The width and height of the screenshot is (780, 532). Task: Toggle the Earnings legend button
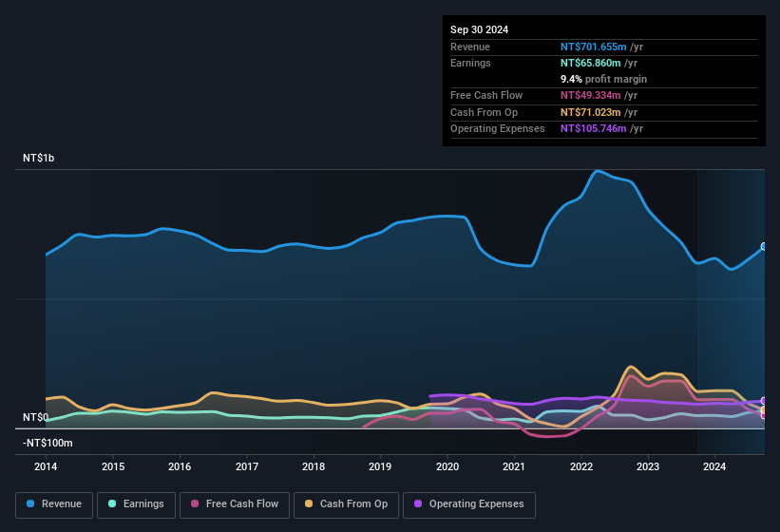pyautogui.click(x=136, y=504)
